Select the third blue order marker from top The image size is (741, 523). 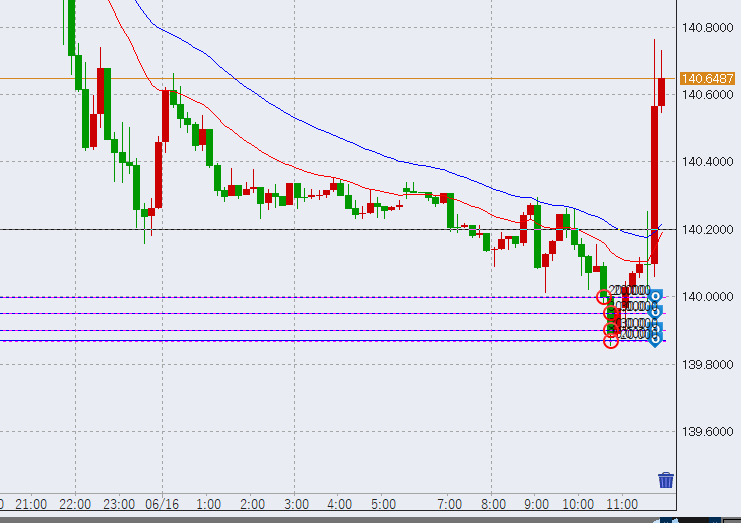pos(655,328)
